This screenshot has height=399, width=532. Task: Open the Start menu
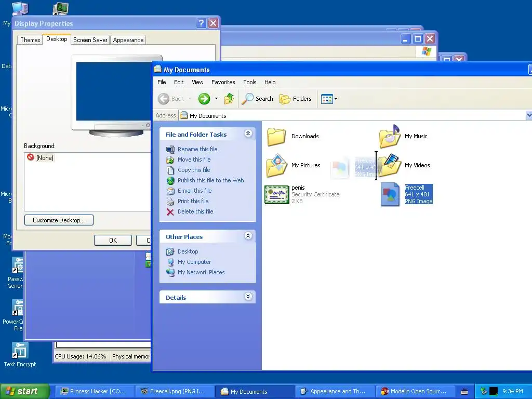pos(24,391)
